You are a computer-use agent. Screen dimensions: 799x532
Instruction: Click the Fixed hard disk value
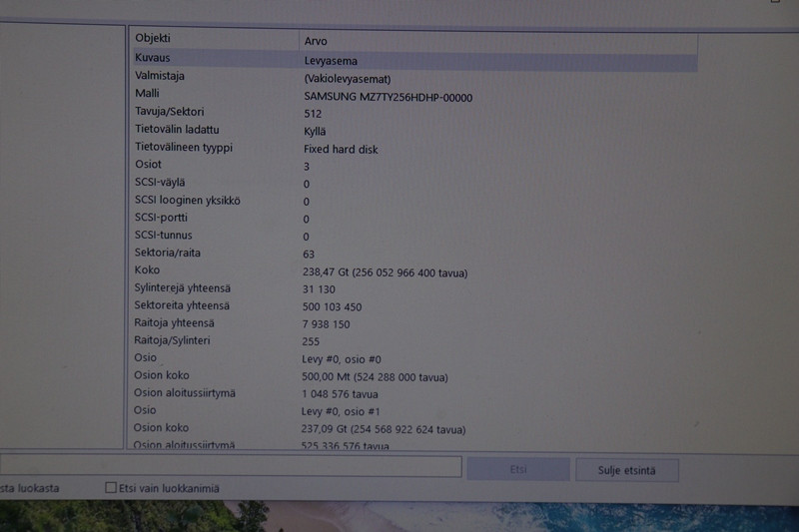click(x=341, y=149)
